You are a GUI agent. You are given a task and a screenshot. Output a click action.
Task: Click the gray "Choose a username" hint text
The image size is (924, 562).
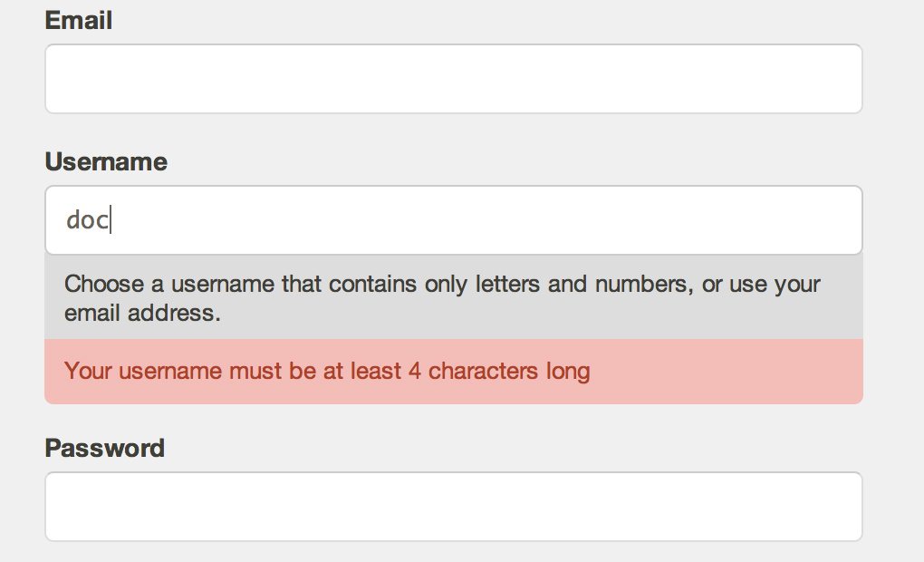pos(442,298)
